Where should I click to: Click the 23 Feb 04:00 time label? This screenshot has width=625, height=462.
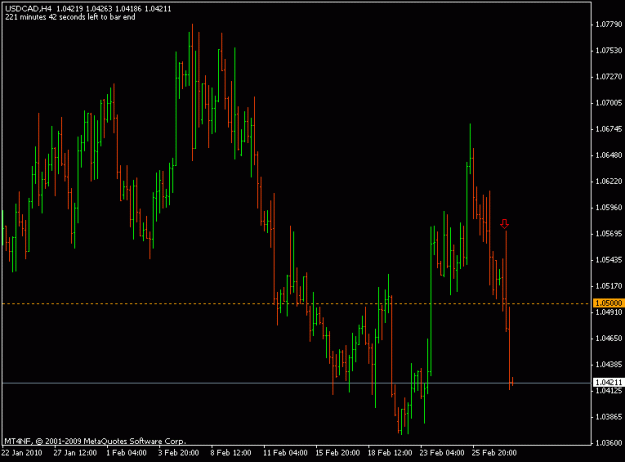(x=442, y=453)
